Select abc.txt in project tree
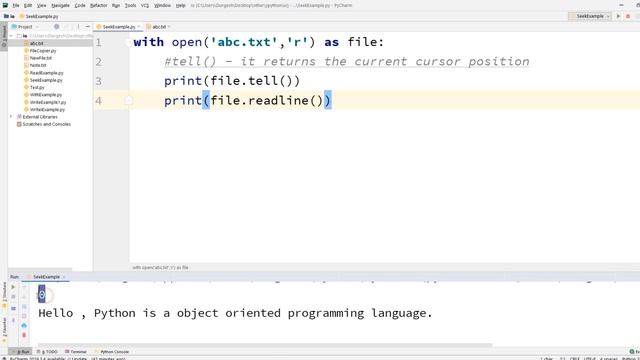The width and height of the screenshot is (640, 360). 36,43
